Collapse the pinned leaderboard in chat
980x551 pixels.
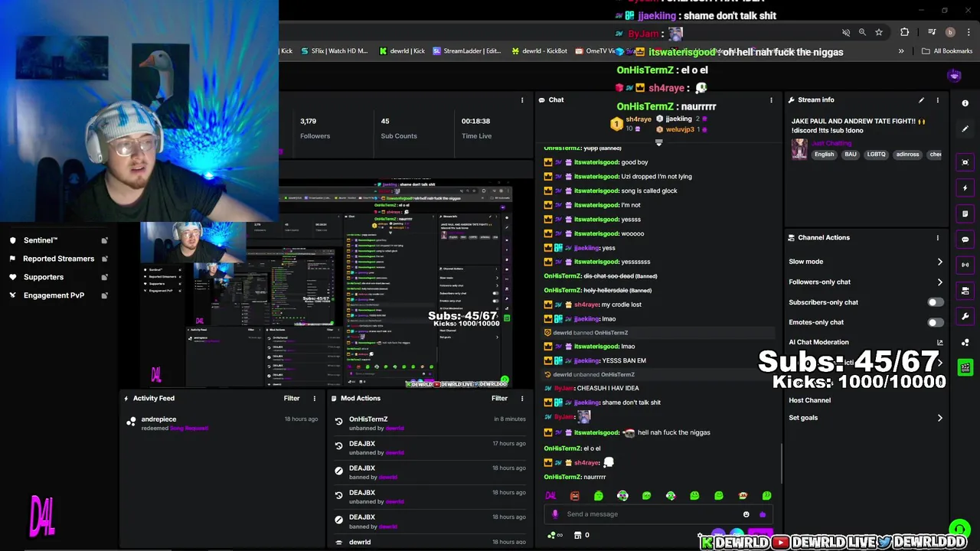[658, 142]
